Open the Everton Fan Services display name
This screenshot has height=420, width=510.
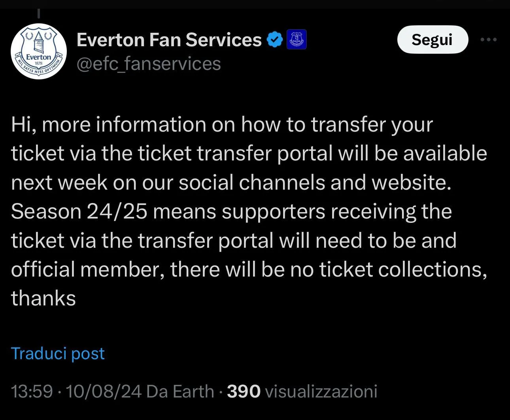[169, 40]
